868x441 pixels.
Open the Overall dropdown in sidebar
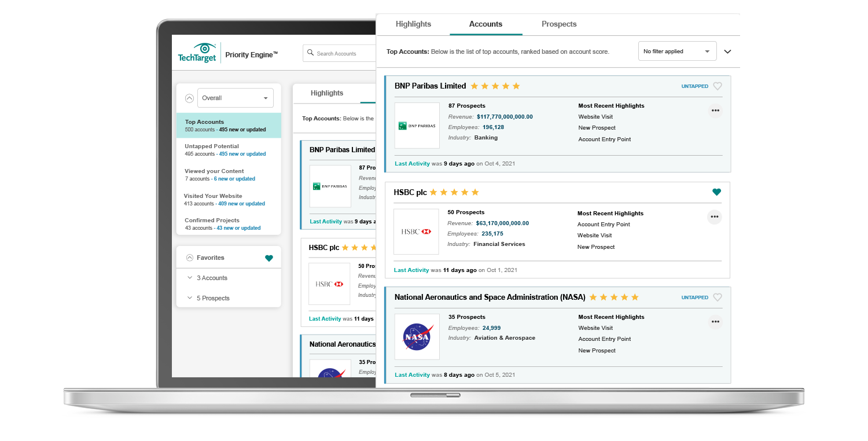coord(235,98)
